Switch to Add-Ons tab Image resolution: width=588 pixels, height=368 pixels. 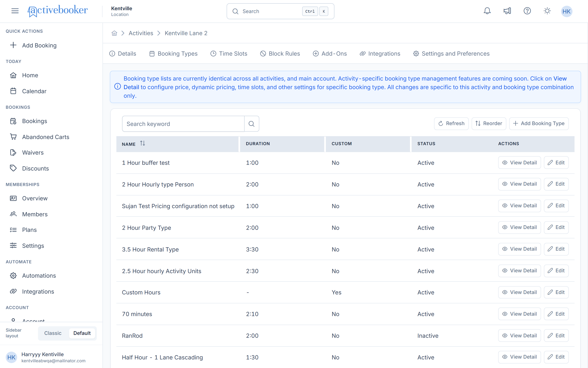[330, 54]
